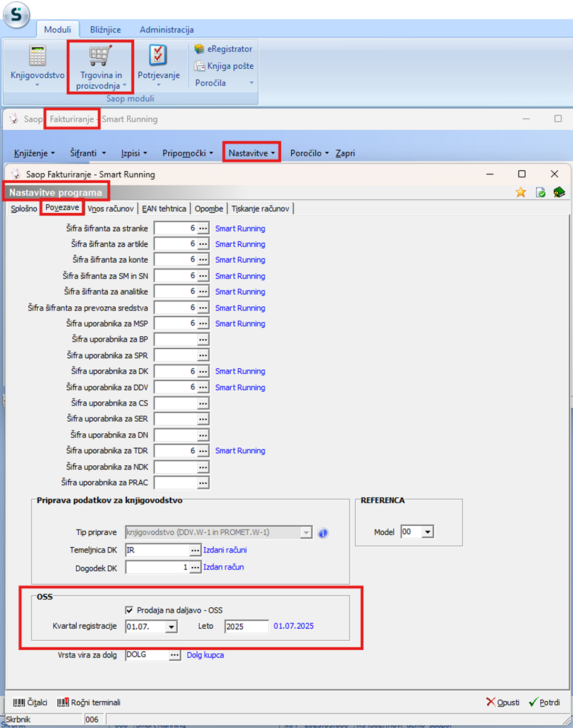This screenshot has height=728, width=573.
Task: Click the Šifra uporabnika za SPR field
Action: point(176,356)
